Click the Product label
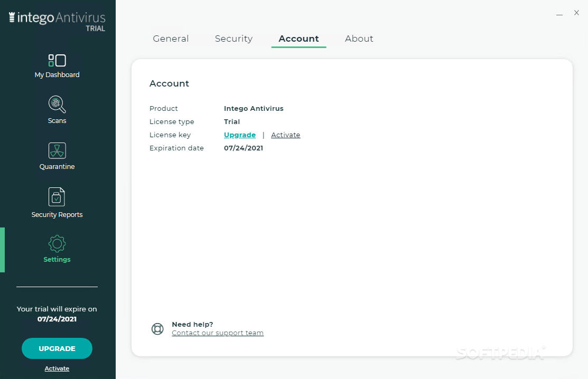The width and height of the screenshot is (588, 379). pos(163,109)
